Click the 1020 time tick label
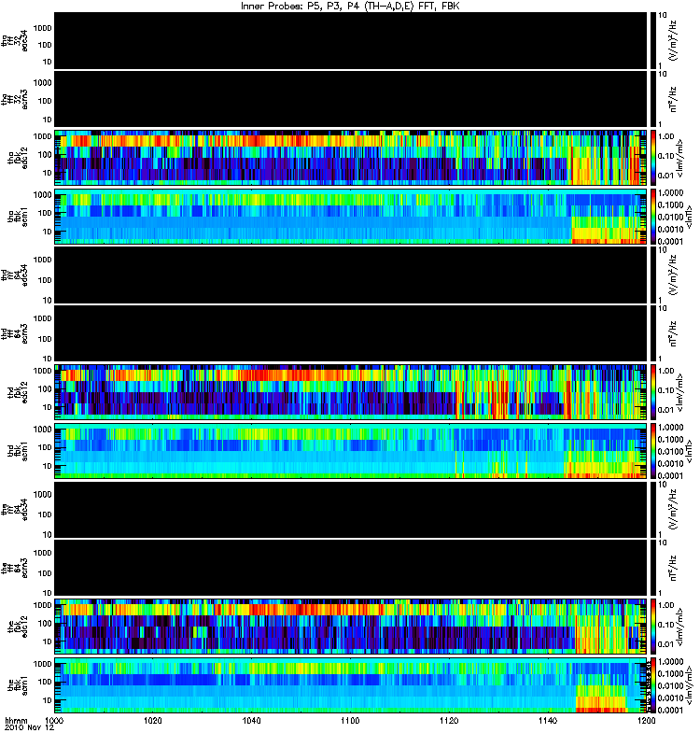The height and width of the screenshot is (747, 700). (153, 720)
